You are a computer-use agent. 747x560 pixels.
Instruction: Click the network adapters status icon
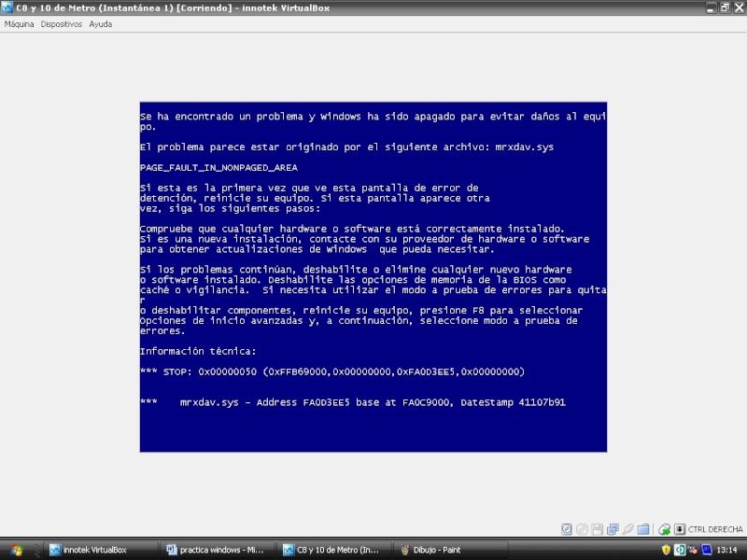[x=613, y=529]
